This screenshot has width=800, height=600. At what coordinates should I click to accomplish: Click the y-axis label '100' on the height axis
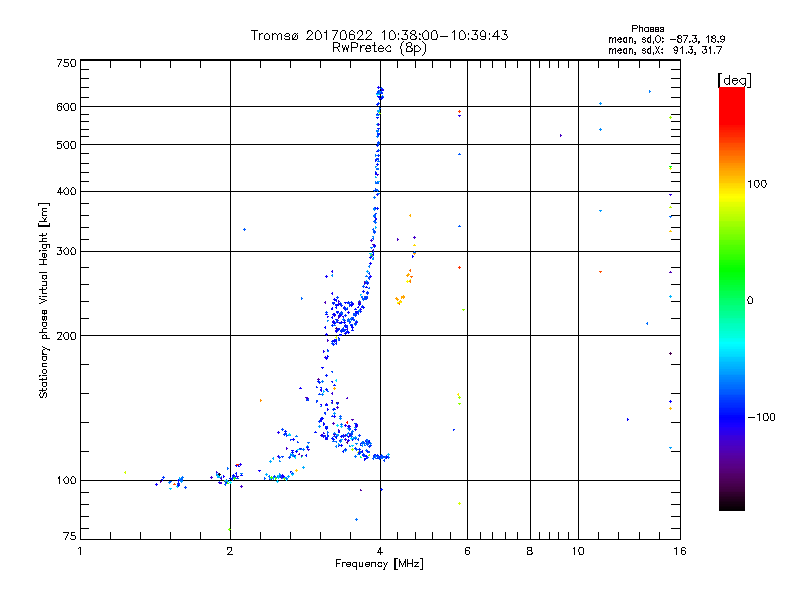(x=66, y=481)
